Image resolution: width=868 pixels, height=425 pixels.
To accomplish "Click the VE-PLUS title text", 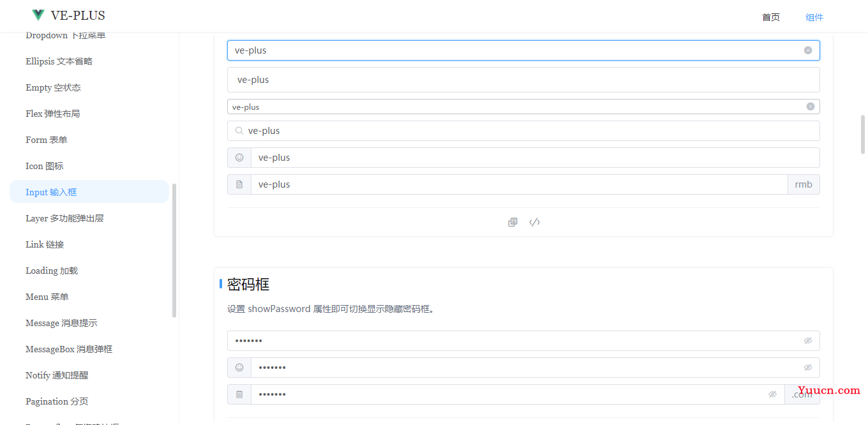I will point(78,15).
